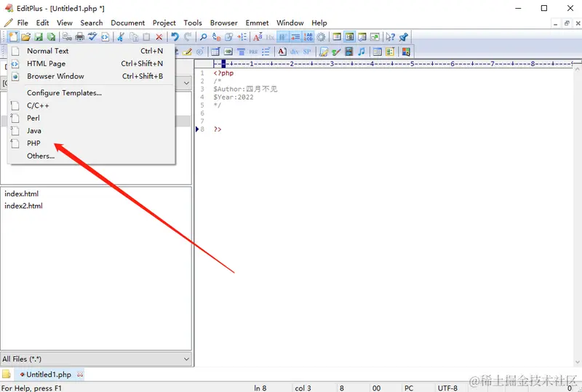Open the Project menu

pyautogui.click(x=164, y=23)
